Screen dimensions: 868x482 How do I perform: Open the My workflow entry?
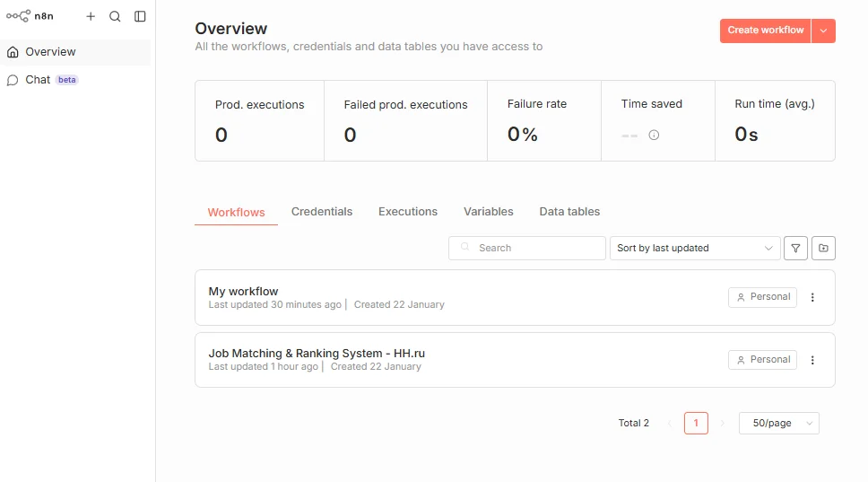[x=244, y=292]
